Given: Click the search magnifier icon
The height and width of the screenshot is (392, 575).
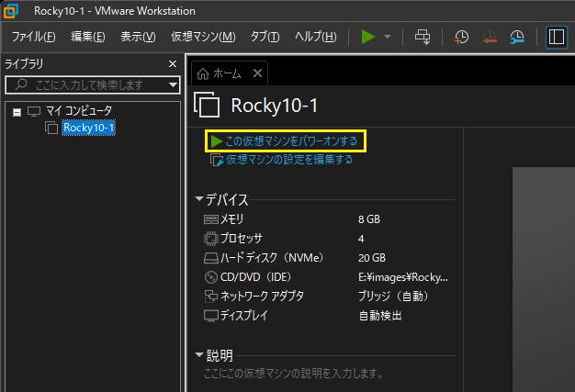Looking at the screenshot, I should click(21, 84).
